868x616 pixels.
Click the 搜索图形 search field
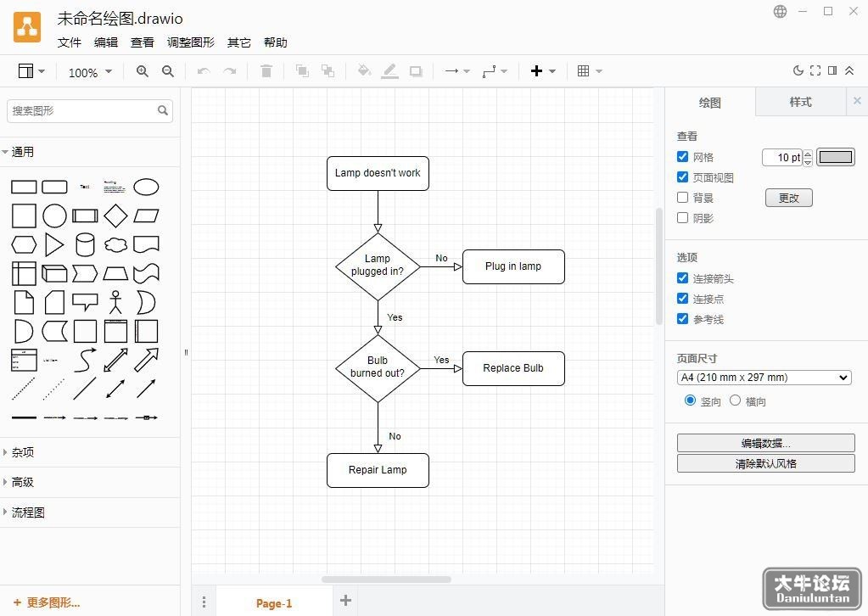(90, 110)
